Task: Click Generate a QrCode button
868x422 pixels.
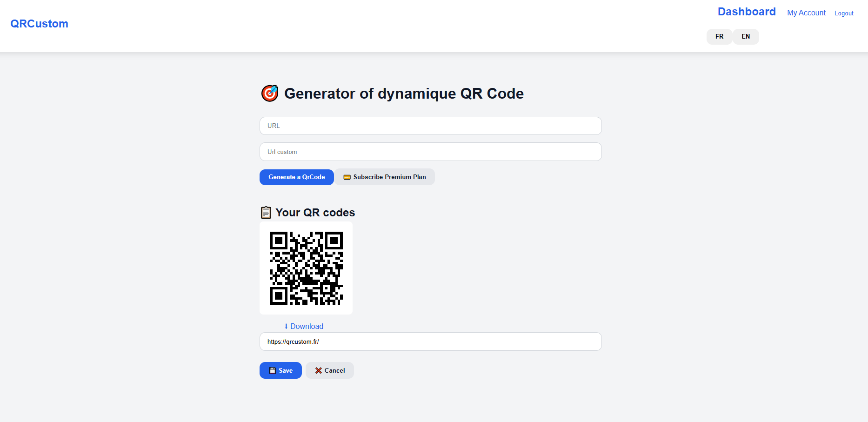Action: [x=297, y=177]
